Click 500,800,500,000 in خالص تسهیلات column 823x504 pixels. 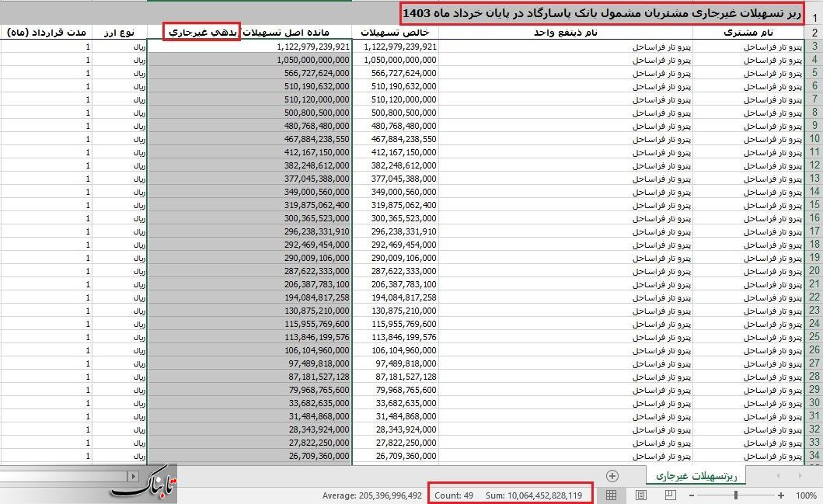(x=396, y=113)
